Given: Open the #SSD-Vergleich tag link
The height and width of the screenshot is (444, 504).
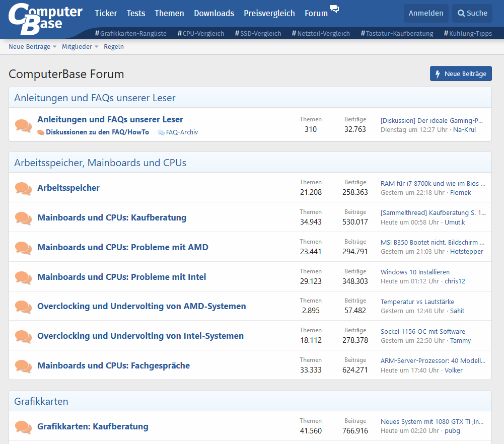Looking at the screenshot, I should [258, 33].
